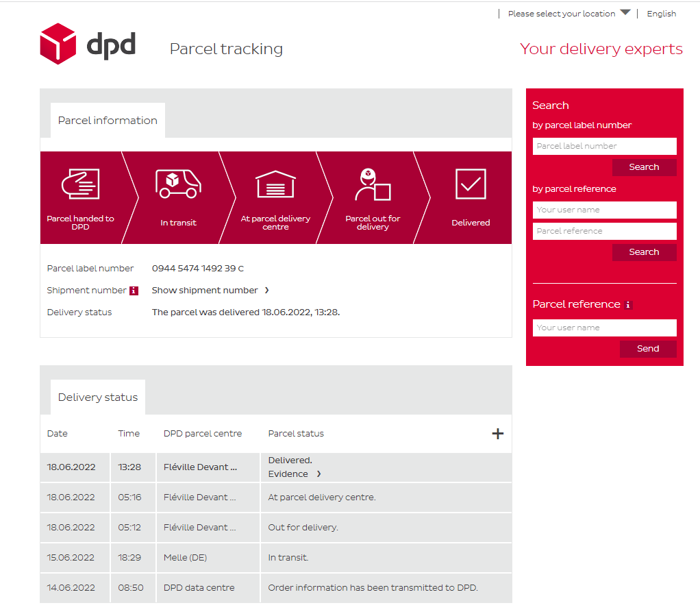The height and width of the screenshot is (614, 700).
Task: Click the DPD red cube logo
Action: [58, 44]
